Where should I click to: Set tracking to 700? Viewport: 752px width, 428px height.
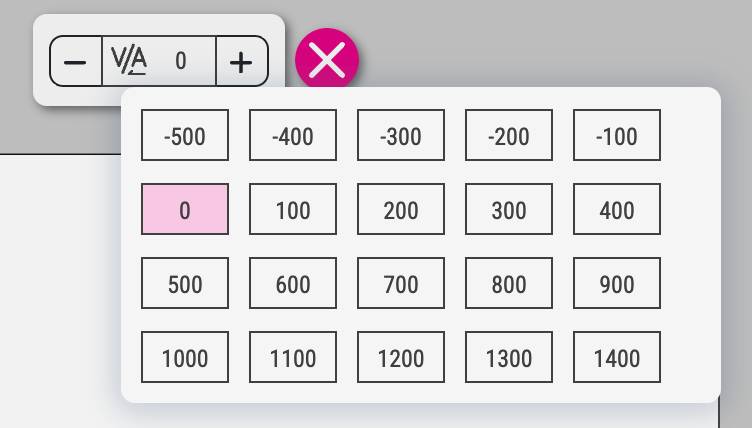pos(401,284)
